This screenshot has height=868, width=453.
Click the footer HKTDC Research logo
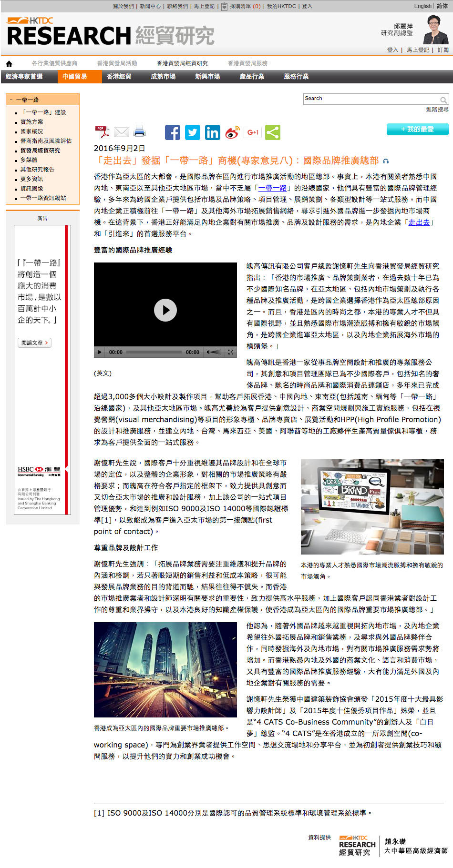tap(357, 845)
